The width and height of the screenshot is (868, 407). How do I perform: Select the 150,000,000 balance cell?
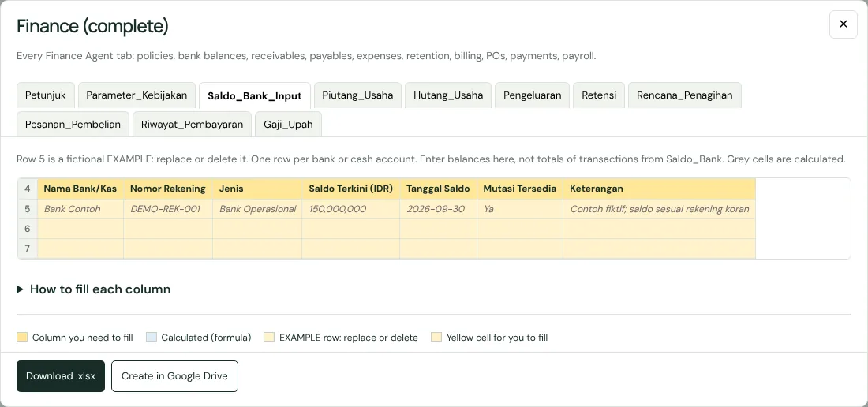(351, 209)
